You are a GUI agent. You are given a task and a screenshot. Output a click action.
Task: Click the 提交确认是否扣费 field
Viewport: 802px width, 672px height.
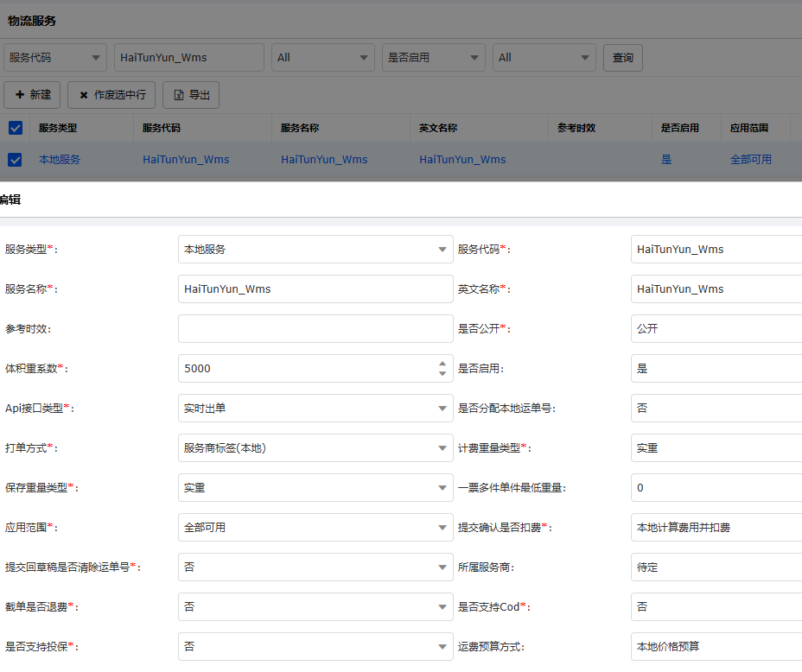pos(716,528)
